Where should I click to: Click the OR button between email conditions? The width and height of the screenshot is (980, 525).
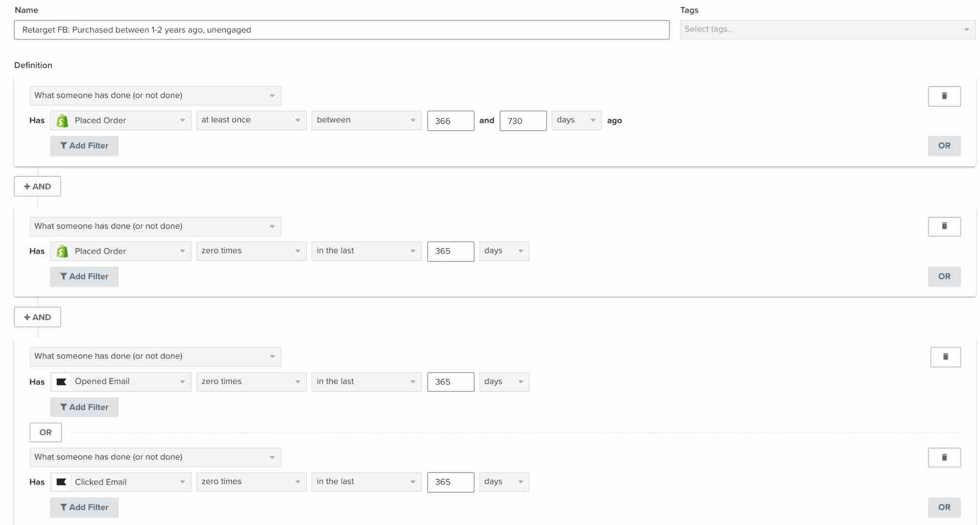[45, 432]
